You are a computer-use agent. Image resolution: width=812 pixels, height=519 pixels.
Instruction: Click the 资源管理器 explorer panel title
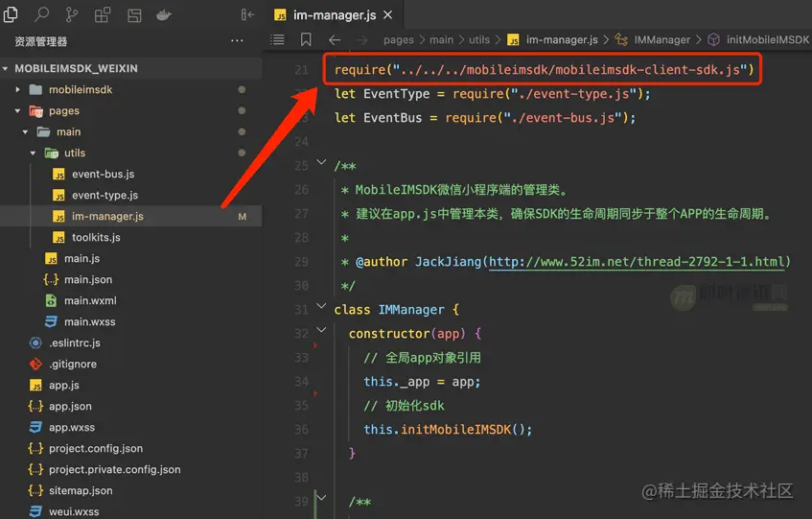(x=41, y=41)
